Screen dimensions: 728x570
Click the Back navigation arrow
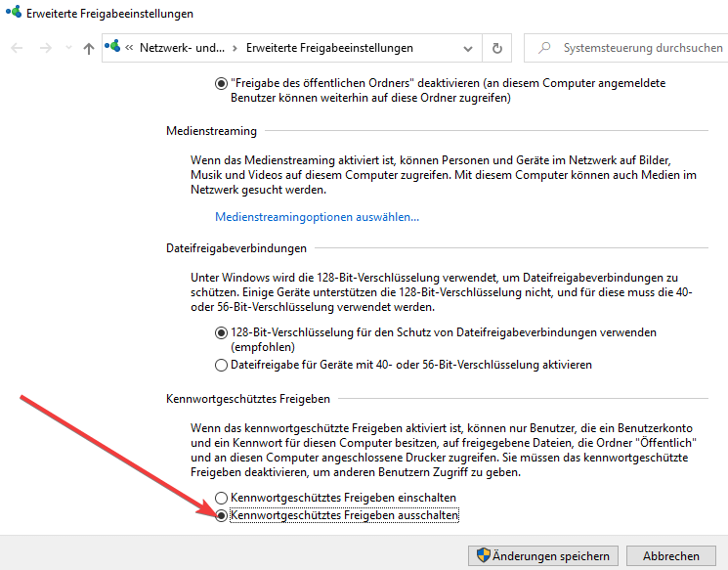[17, 48]
